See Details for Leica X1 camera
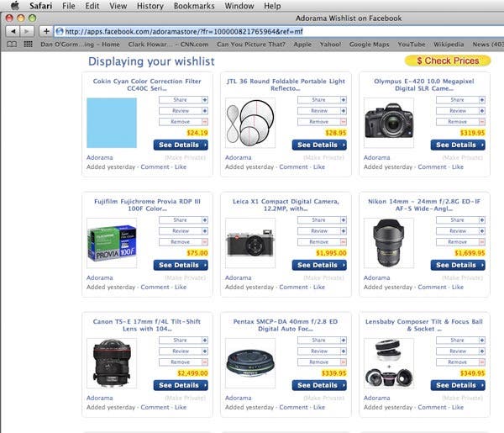This screenshot has height=433, width=504. click(319, 265)
